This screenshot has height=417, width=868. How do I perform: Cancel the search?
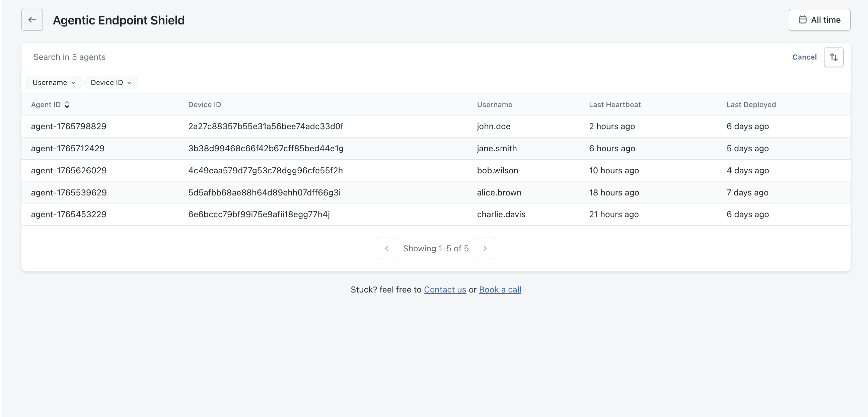tap(804, 57)
